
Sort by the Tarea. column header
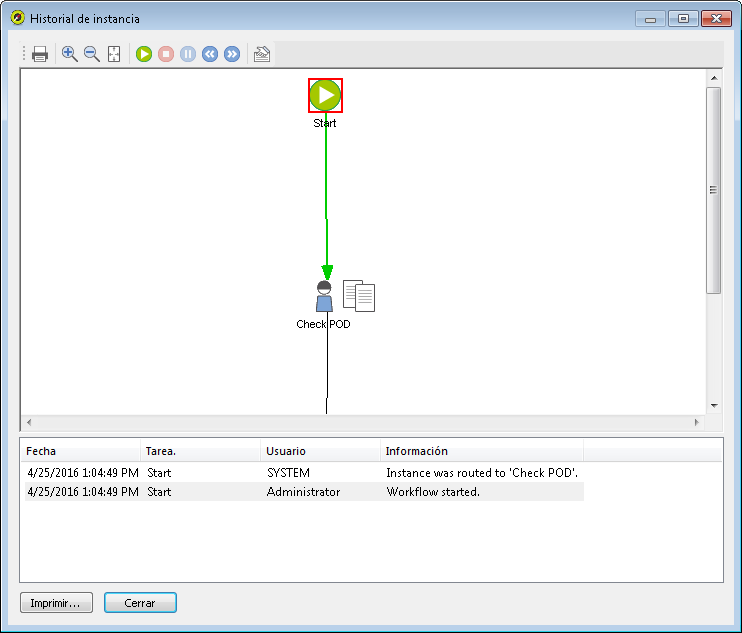(200, 451)
